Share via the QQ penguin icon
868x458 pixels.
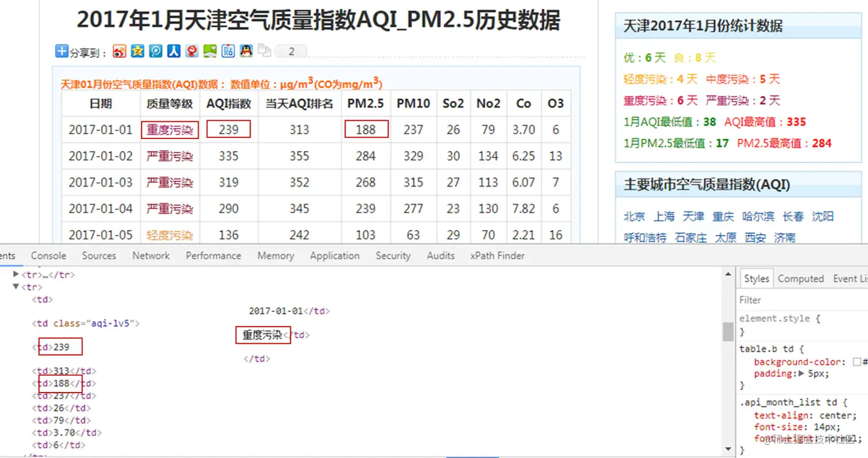point(247,51)
